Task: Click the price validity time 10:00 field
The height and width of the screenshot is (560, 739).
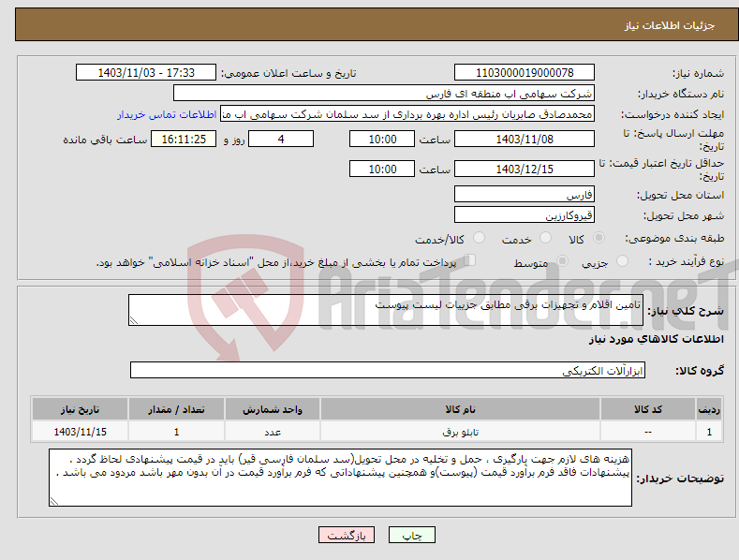Action: click(x=382, y=169)
